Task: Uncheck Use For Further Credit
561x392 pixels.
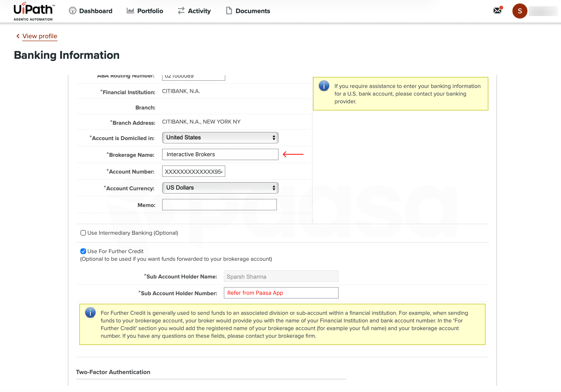Action: [83, 251]
